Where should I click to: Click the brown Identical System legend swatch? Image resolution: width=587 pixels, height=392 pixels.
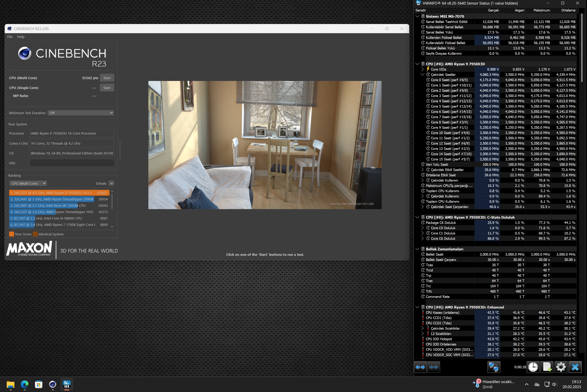pyautogui.click(x=35, y=234)
